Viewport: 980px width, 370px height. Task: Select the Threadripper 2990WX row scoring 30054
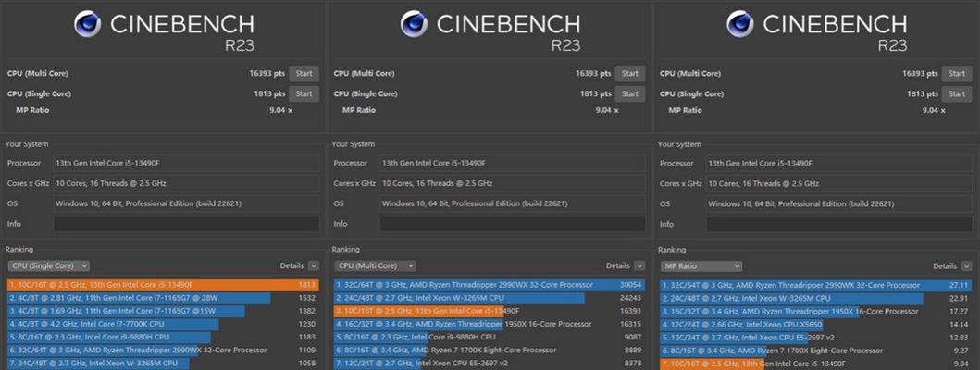pos(490,285)
